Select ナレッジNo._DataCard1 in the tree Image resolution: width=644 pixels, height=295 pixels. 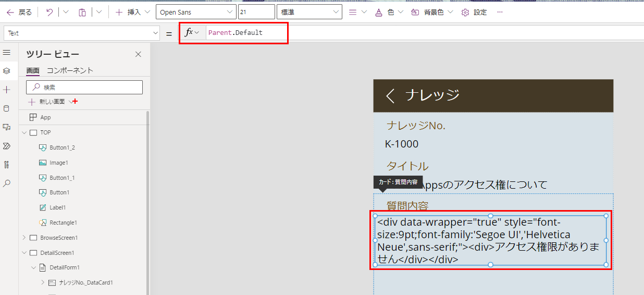86,282
